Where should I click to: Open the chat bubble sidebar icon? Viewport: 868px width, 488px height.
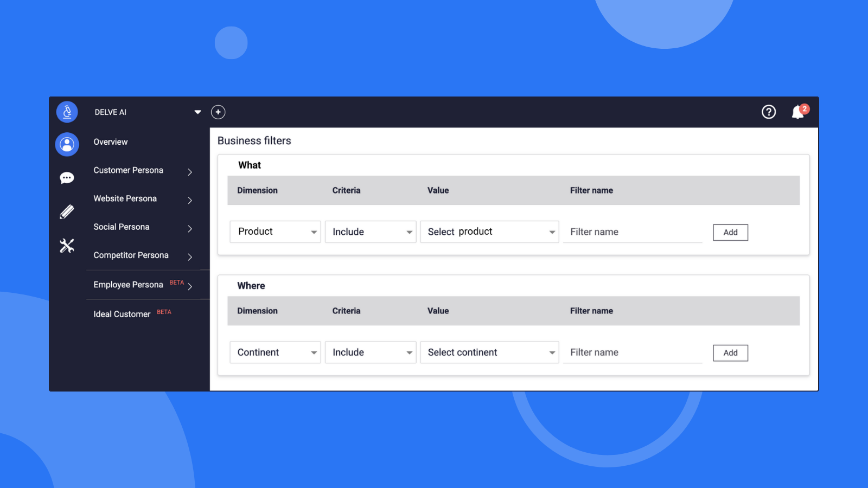67,178
